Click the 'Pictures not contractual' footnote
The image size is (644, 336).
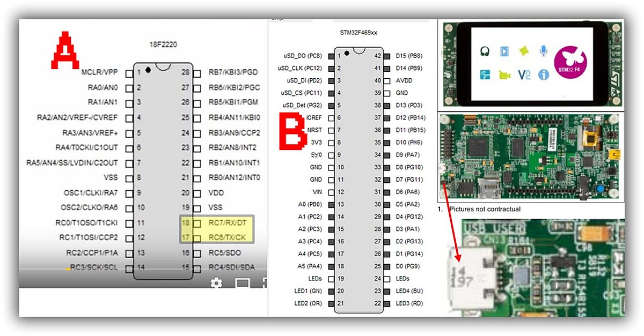click(x=485, y=209)
